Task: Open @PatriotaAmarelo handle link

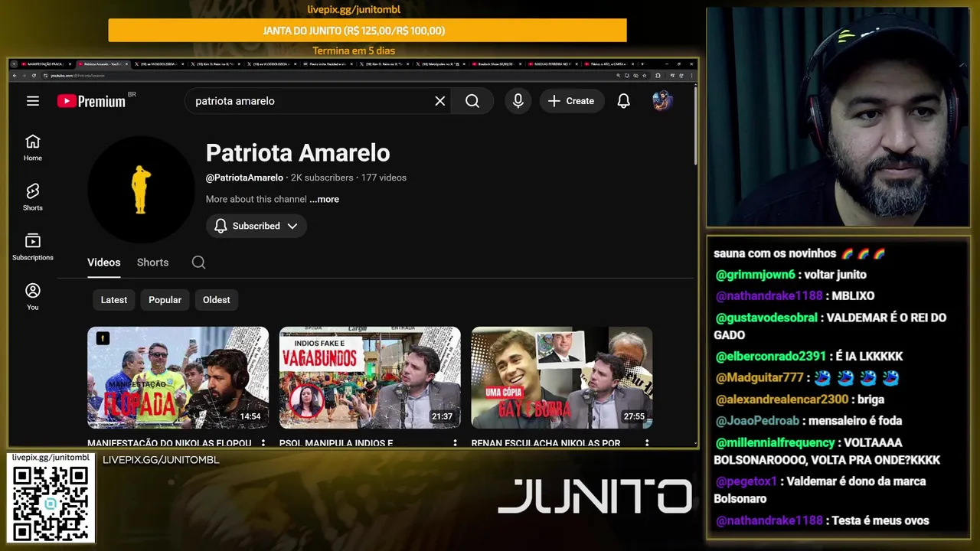Action: 244,178
